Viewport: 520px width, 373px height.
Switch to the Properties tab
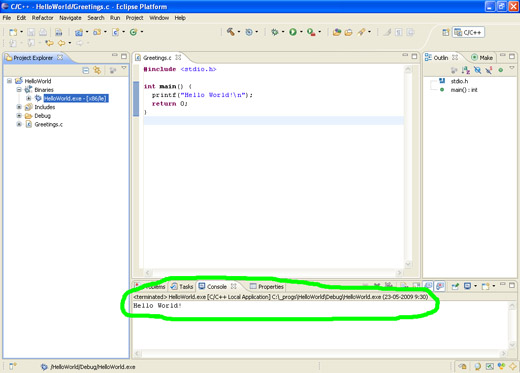coord(267,286)
